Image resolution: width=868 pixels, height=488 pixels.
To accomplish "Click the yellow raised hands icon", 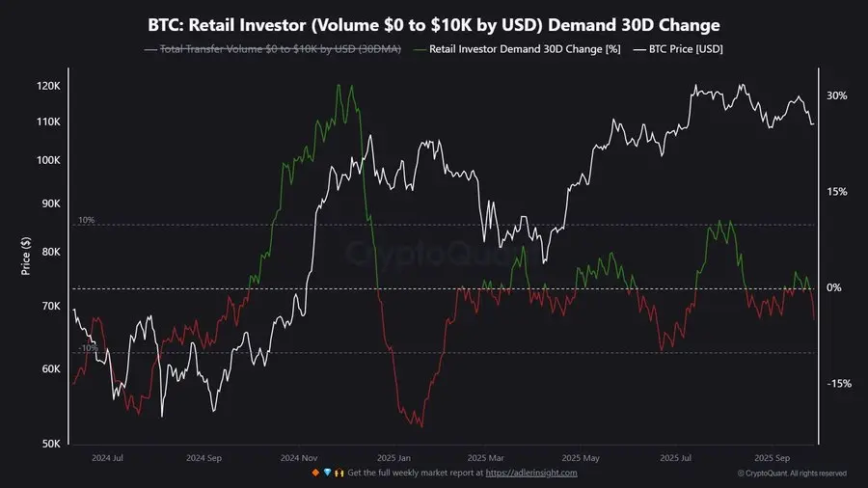I will [x=339, y=473].
